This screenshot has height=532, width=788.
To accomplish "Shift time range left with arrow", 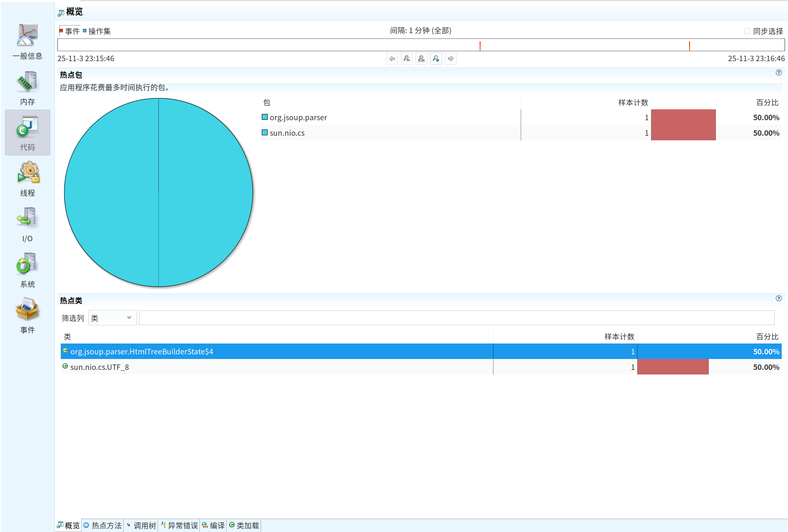I will point(392,59).
